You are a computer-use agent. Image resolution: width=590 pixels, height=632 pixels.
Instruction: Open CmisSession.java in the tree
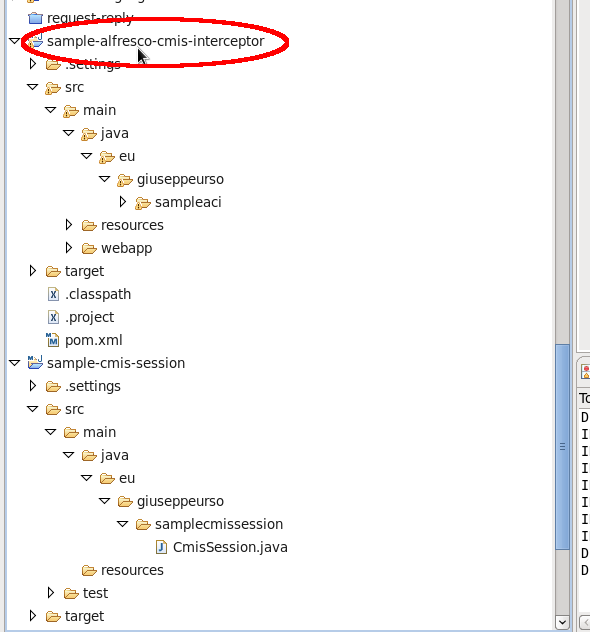click(230, 547)
